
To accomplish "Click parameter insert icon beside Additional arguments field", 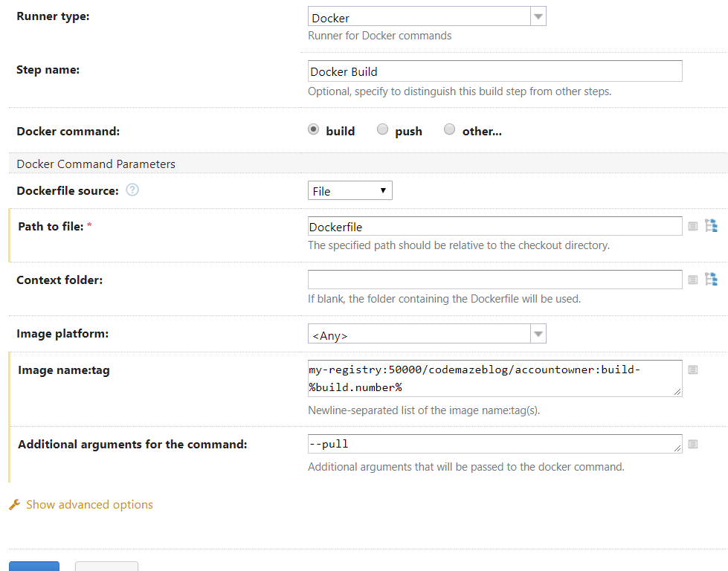I will 693,444.
